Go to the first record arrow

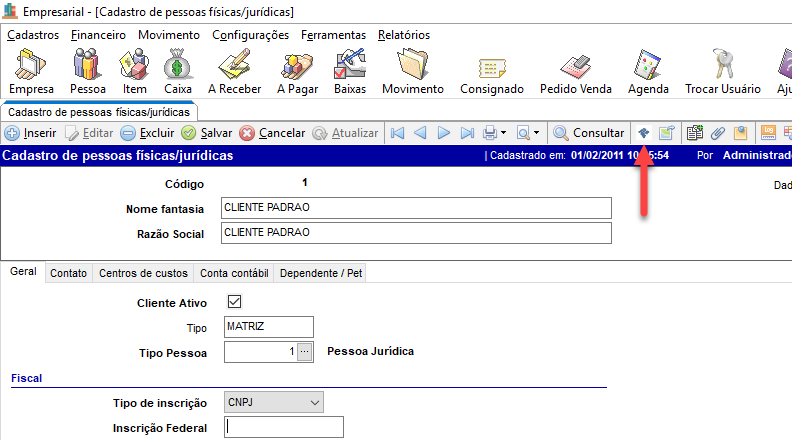[397, 133]
